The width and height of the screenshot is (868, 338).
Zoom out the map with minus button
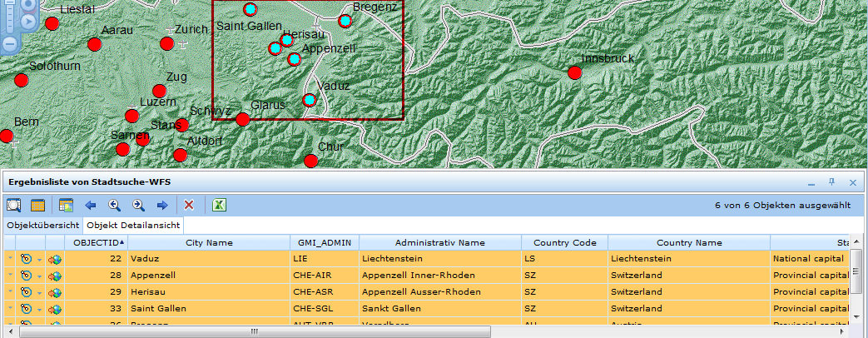point(8,43)
